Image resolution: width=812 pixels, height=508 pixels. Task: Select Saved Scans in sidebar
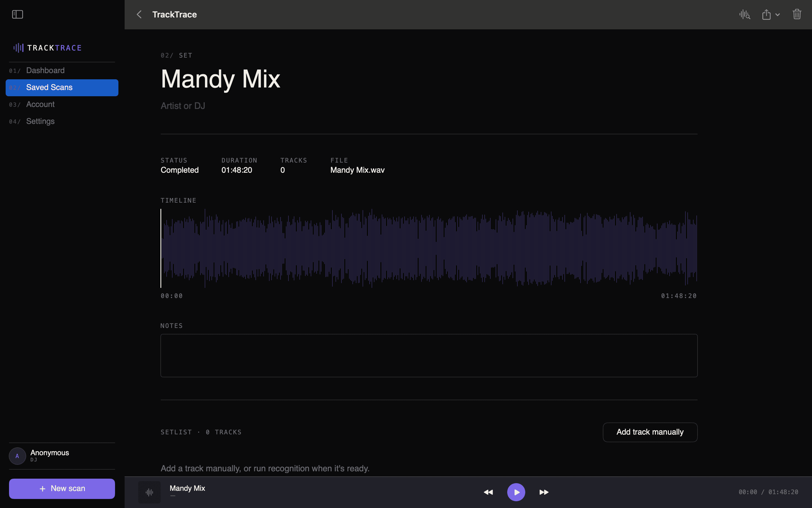point(62,88)
